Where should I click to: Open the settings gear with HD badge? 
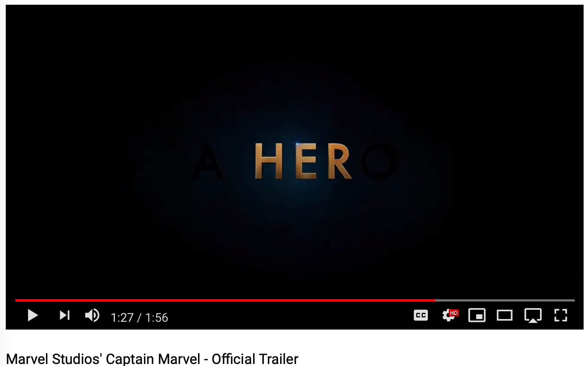coord(450,315)
